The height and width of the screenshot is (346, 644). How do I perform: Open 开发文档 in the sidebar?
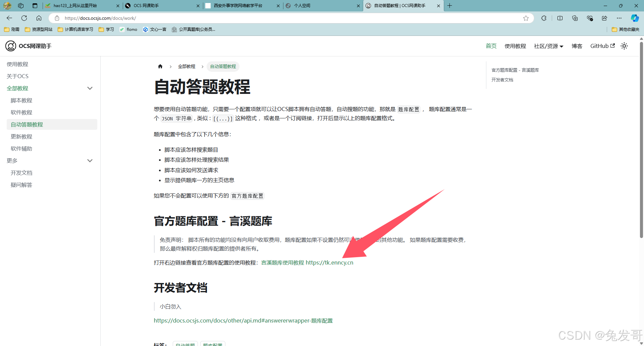[21, 173]
